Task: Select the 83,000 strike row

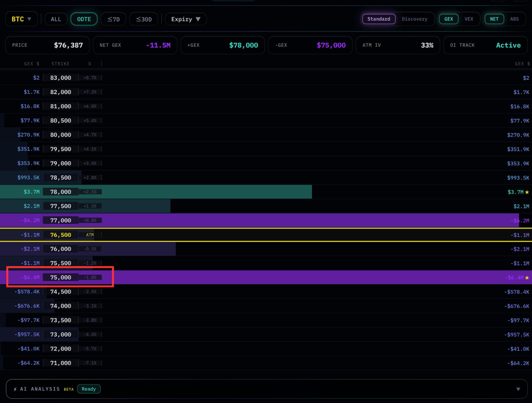Action: [x=266, y=78]
